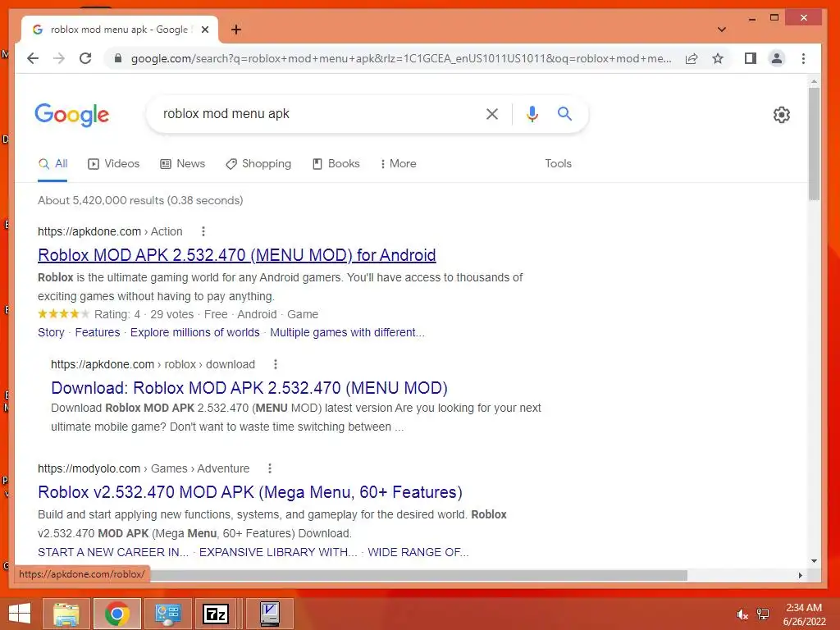Click the scroll up arrow
Viewport: 840px width, 630px height.
[814, 81]
